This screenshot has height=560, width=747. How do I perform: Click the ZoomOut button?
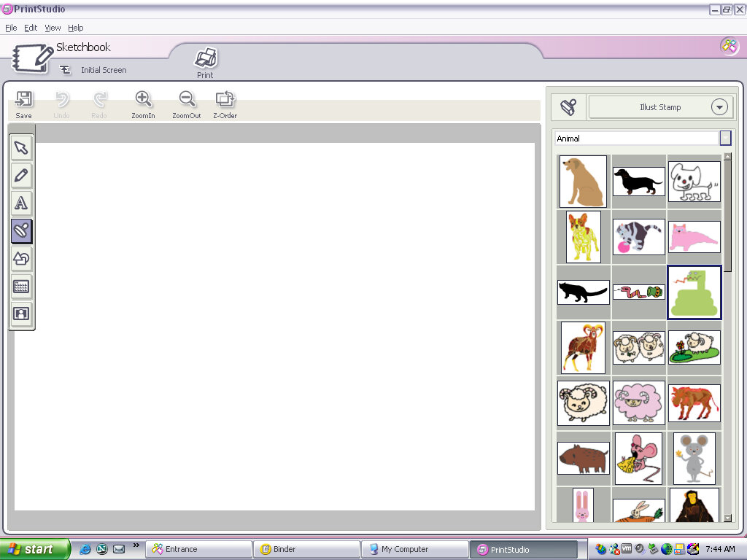pyautogui.click(x=187, y=104)
